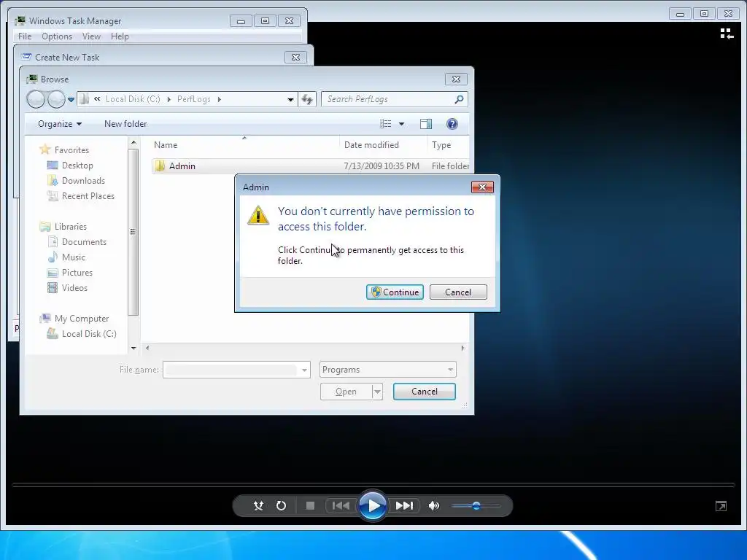This screenshot has height=560, width=747.
Task: Mute the media player volume
Action: (x=434, y=505)
